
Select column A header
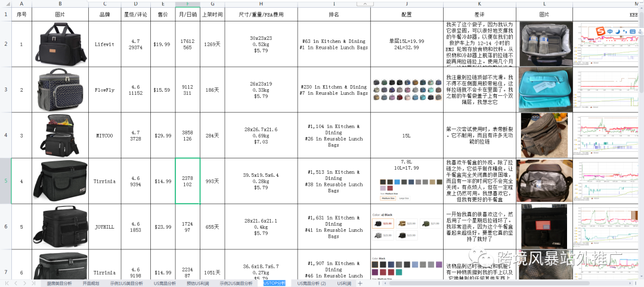click(21, 4)
